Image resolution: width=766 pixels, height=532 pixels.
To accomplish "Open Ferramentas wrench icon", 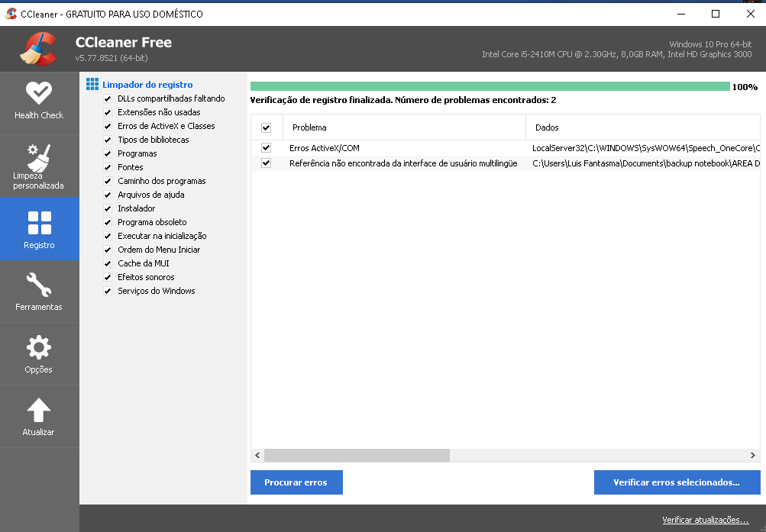I will coord(39,285).
